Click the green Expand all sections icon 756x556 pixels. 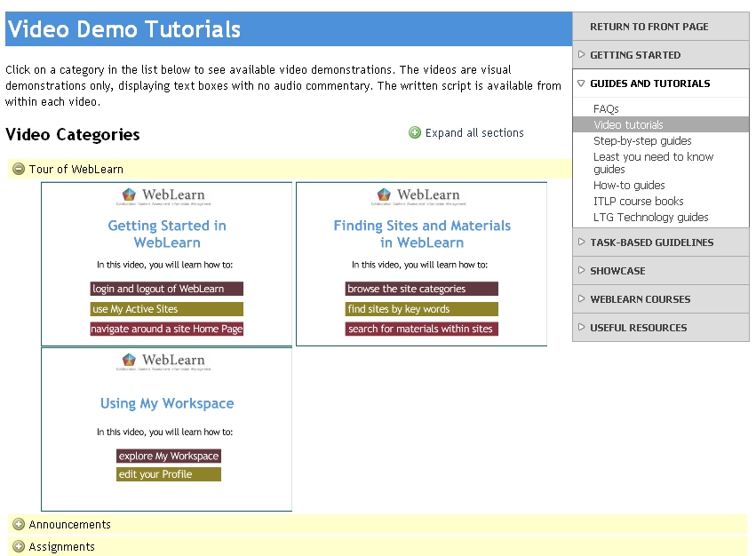(x=415, y=133)
